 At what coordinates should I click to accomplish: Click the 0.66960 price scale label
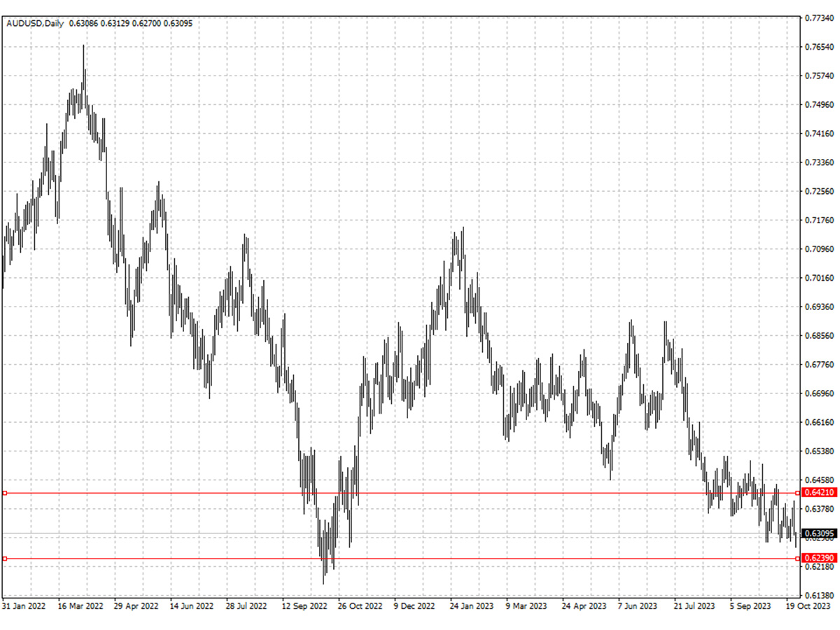click(819, 393)
